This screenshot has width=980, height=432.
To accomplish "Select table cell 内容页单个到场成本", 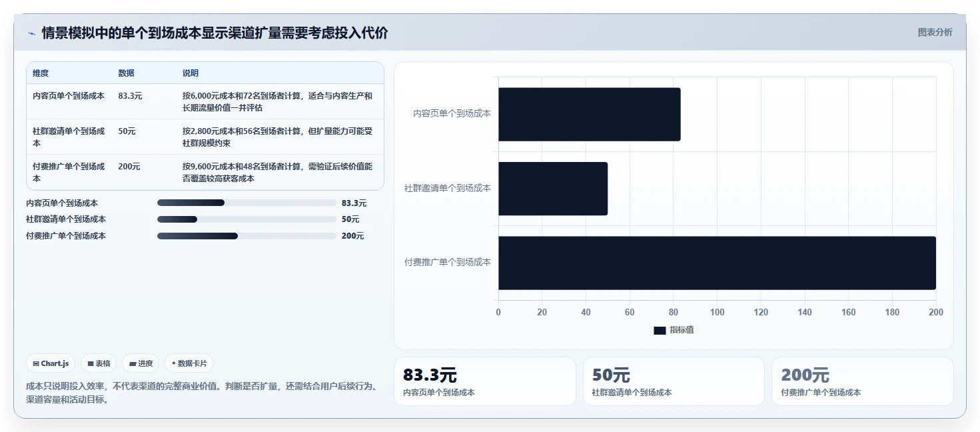I will click(x=69, y=96).
